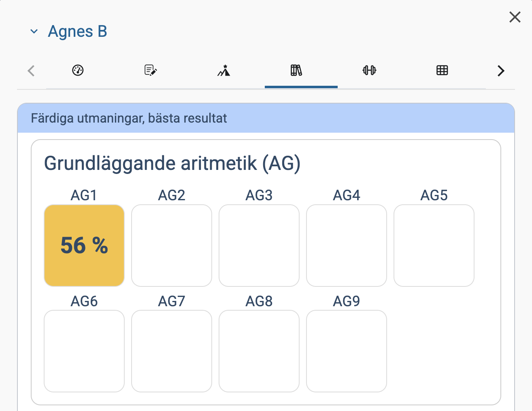The height and width of the screenshot is (411, 532).
Task: Click the Agnes B name heading
Action: pos(77,32)
